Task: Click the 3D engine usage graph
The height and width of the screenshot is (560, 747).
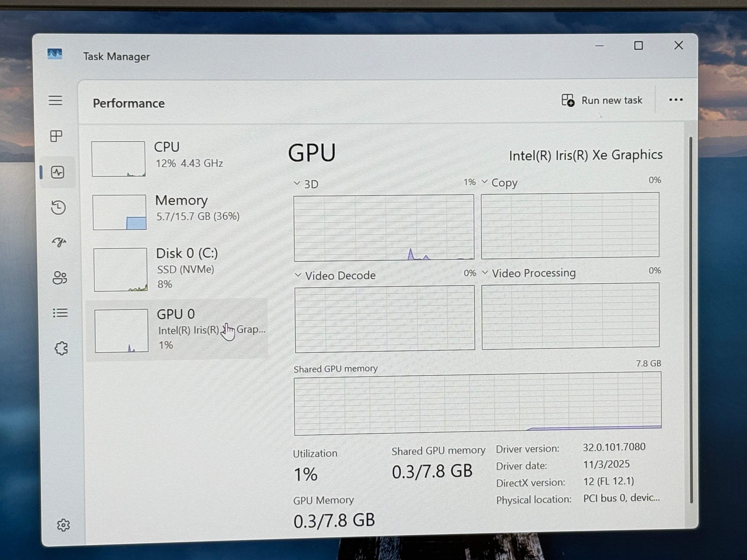Action: [384, 228]
